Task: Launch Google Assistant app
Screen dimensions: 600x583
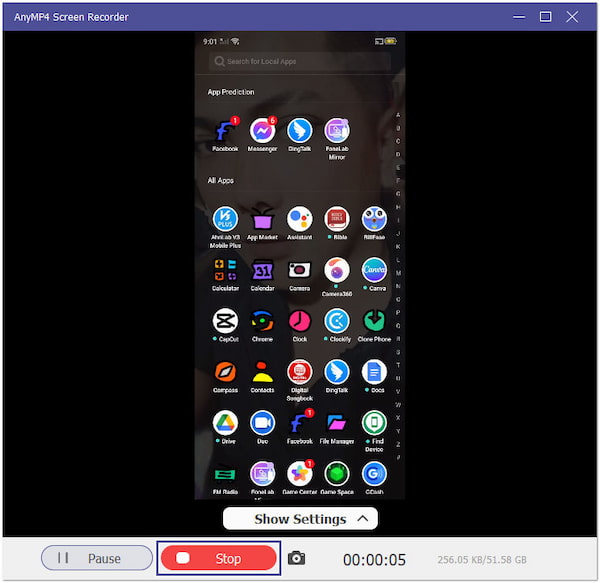Action: coord(300,219)
